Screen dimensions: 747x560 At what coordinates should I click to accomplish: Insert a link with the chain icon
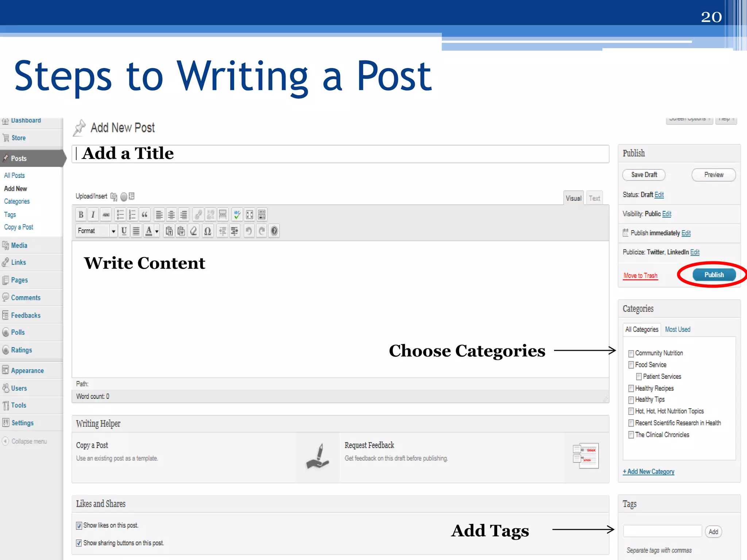pyautogui.click(x=198, y=215)
